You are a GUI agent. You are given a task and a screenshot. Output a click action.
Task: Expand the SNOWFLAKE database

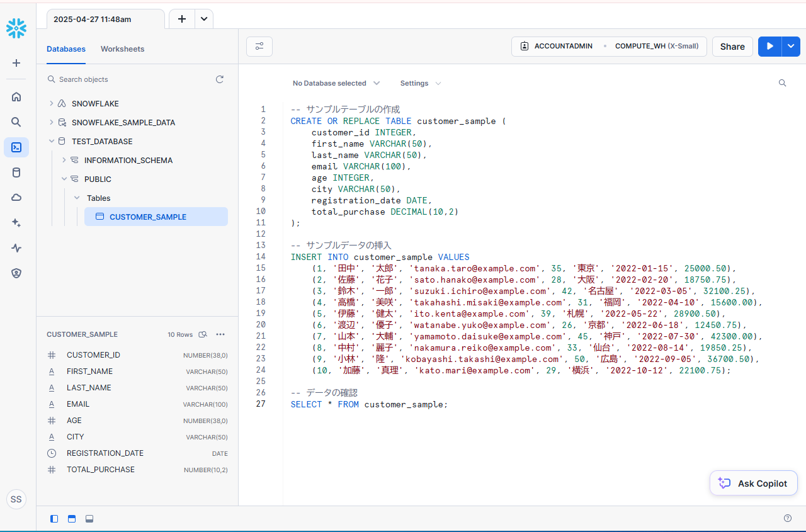click(51, 103)
